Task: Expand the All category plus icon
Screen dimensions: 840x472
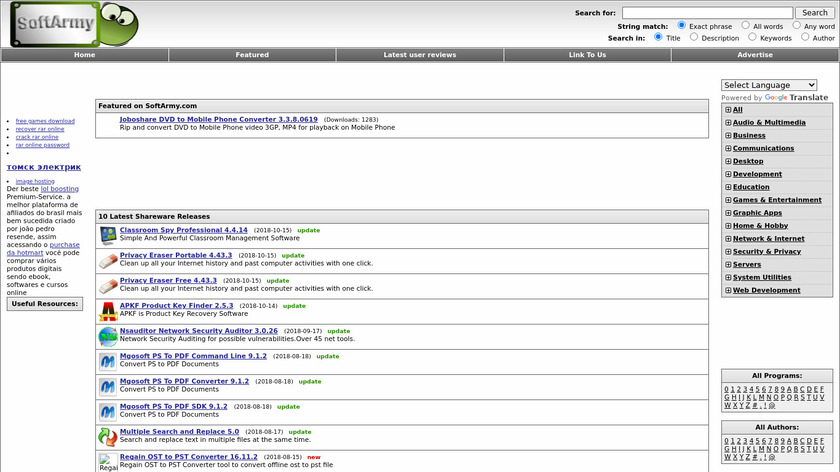Action: click(728, 109)
